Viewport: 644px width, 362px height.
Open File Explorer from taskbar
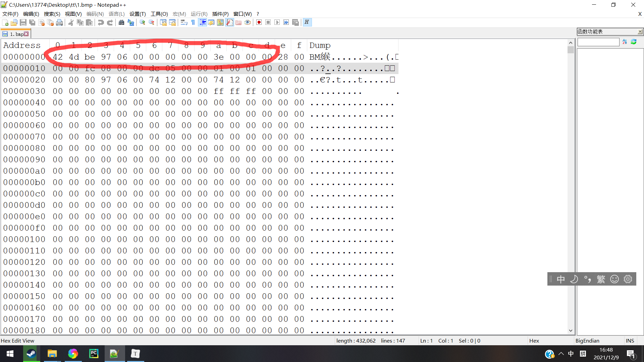click(x=52, y=354)
